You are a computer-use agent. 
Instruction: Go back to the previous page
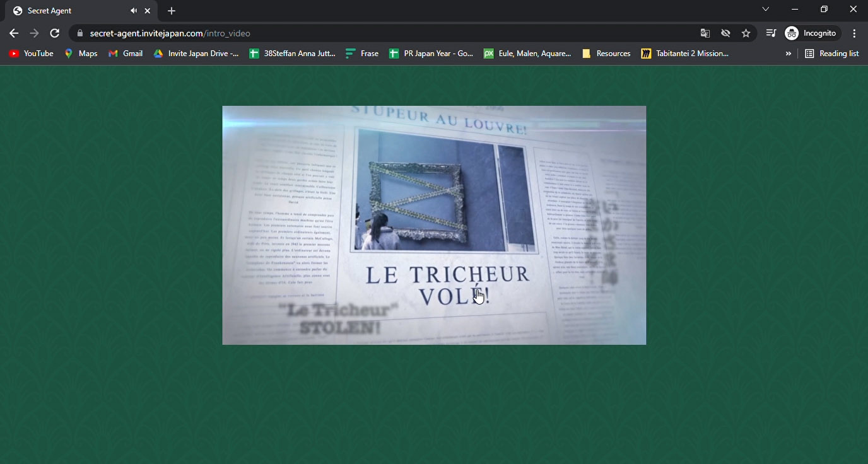[x=14, y=33]
